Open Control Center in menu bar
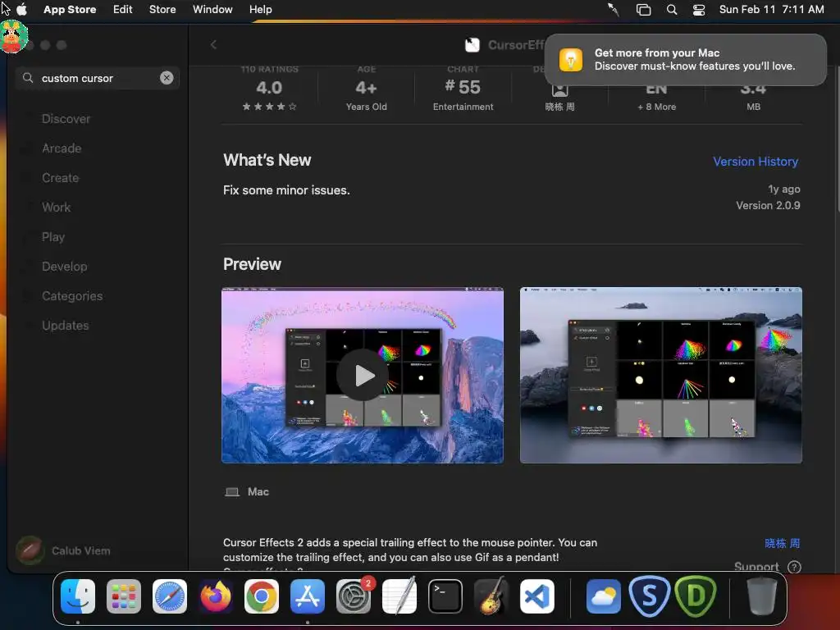Image resolution: width=840 pixels, height=630 pixels. (x=699, y=10)
